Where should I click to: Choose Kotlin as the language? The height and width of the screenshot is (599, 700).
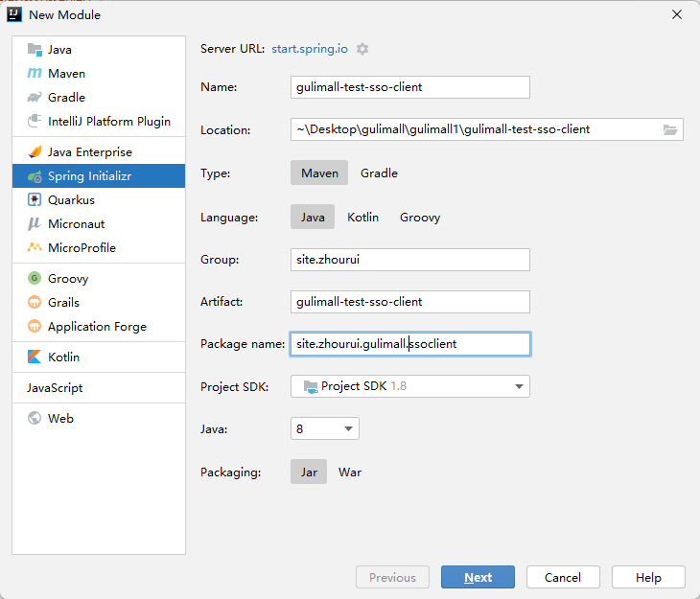(363, 217)
